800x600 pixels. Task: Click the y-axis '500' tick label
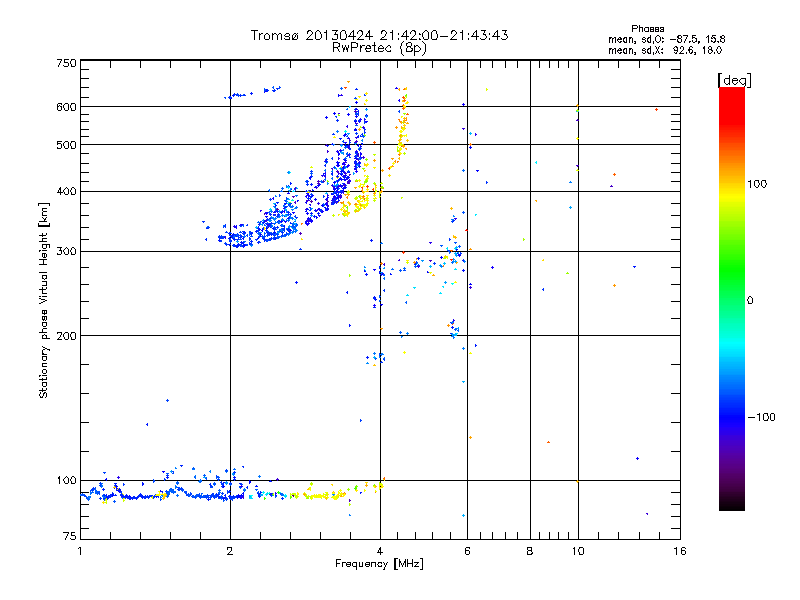(66, 145)
